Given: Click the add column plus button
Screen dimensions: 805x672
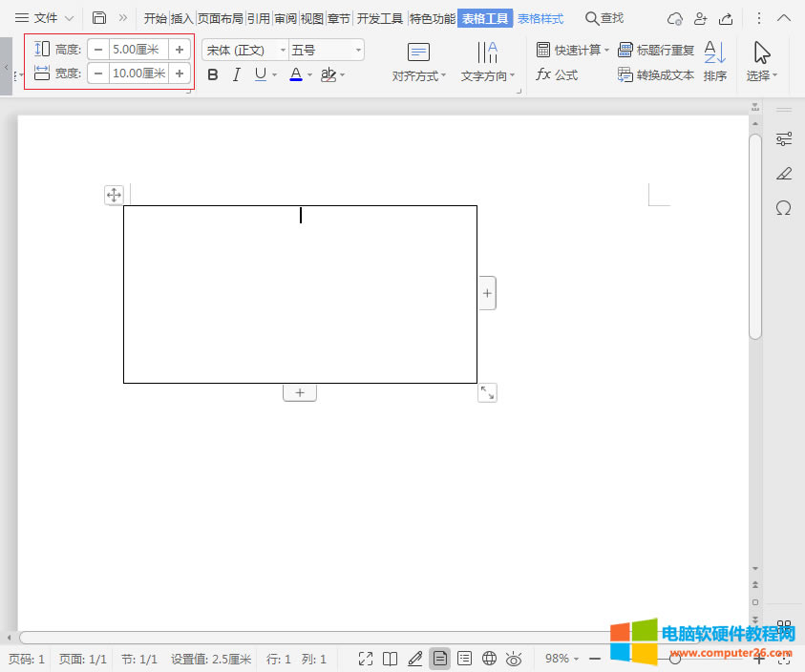Looking at the screenshot, I should tap(487, 292).
